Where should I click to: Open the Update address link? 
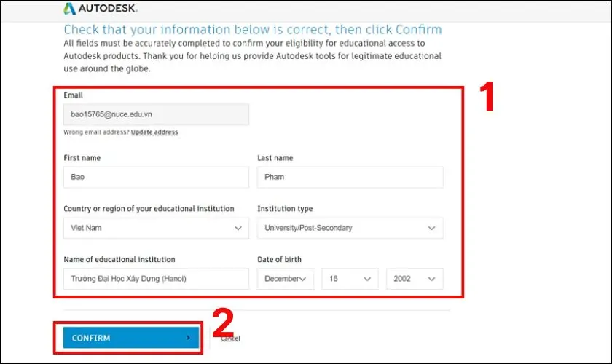154,132
